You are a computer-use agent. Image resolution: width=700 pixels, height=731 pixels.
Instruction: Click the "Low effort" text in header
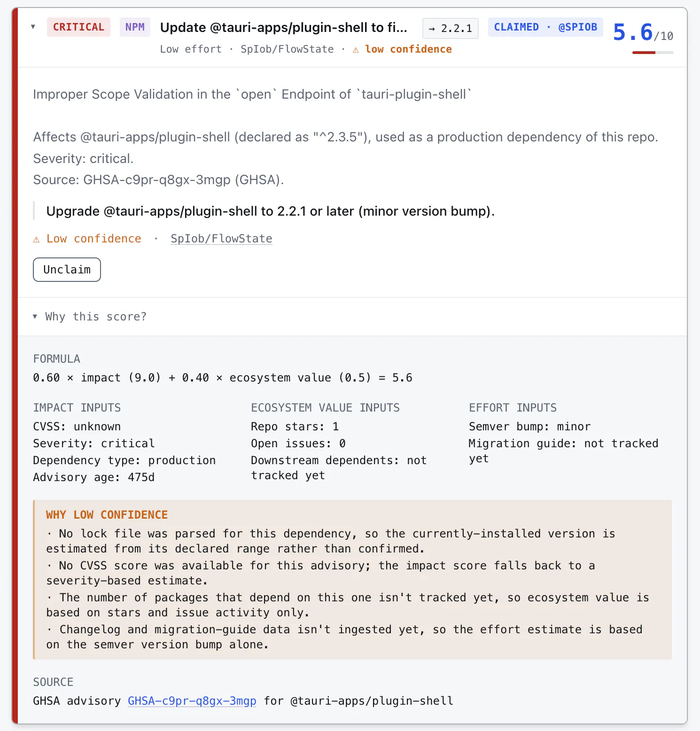(x=191, y=49)
